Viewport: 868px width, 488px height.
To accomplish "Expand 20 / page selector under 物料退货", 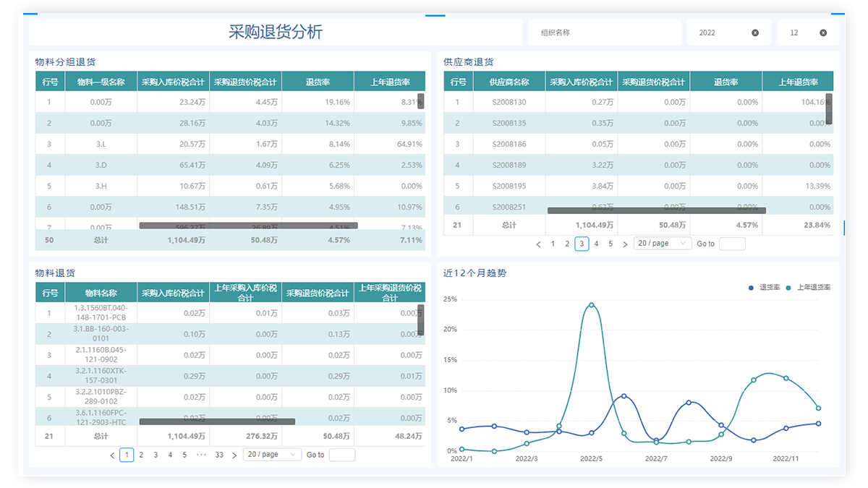I will pos(272,455).
